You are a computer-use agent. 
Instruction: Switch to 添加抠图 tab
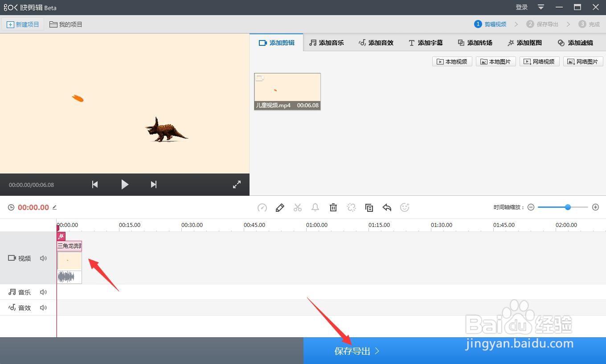pos(524,43)
